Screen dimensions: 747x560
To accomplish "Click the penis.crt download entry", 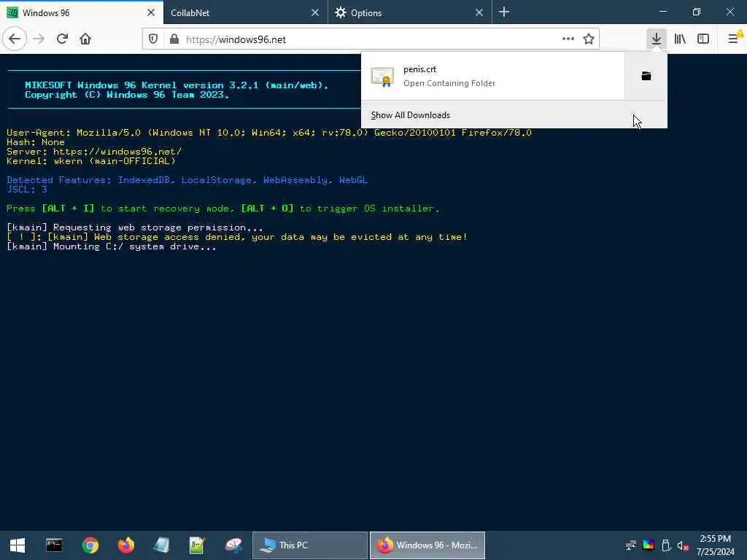I will [x=493, y=76].
